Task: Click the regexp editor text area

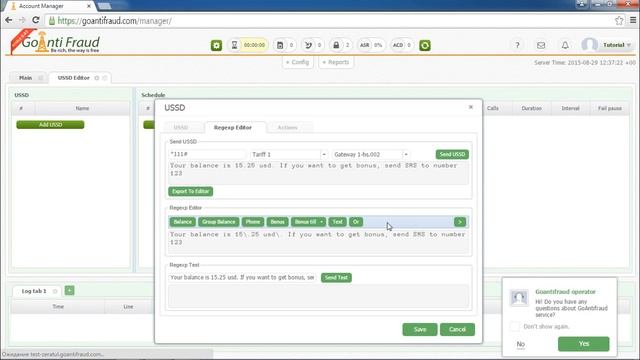Action: pos(318,242)
